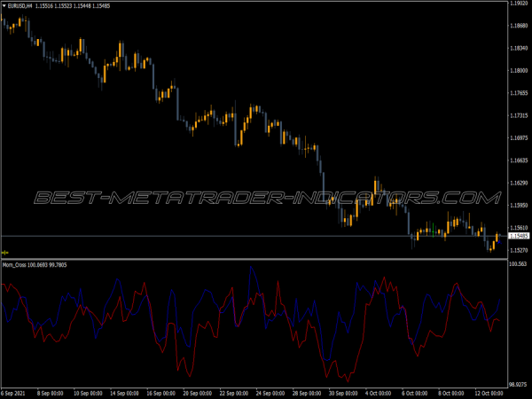
Task: Click the yellow marker icon at chart left edge
Action: 5,252
